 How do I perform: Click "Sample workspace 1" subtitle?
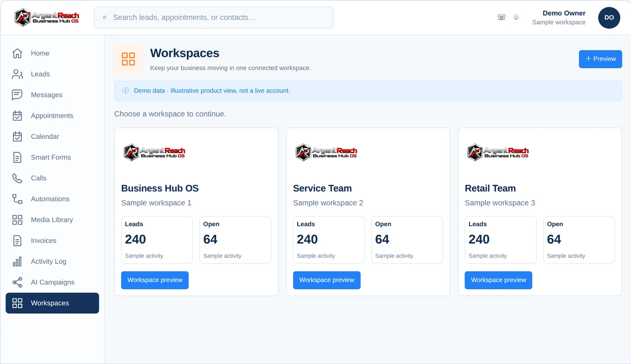(x=156, y=203)
